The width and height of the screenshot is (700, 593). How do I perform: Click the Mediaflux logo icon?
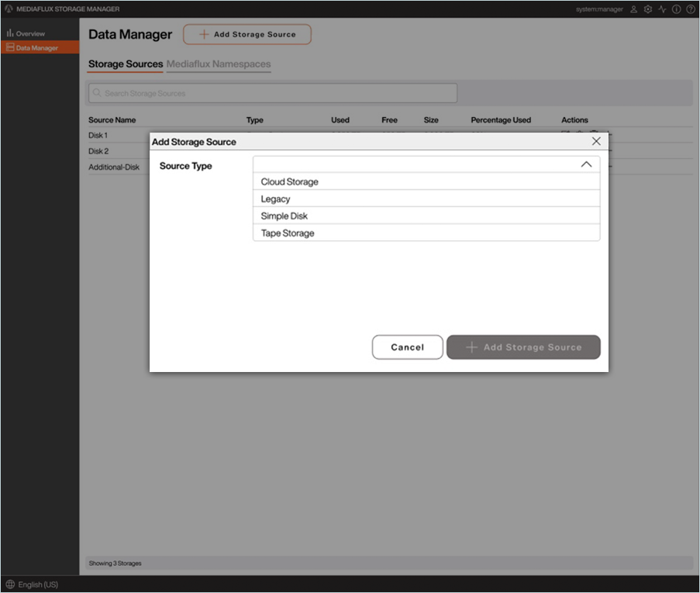(x=9, y=9)
